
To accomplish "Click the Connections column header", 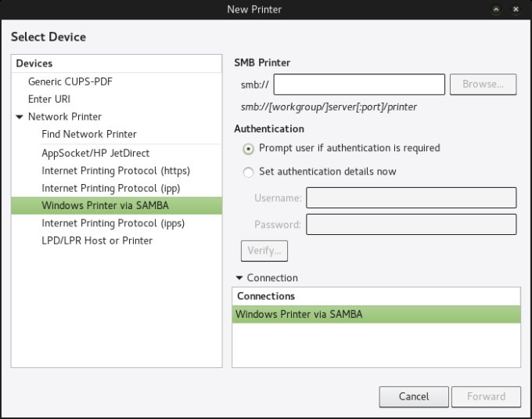I will 376,296.
